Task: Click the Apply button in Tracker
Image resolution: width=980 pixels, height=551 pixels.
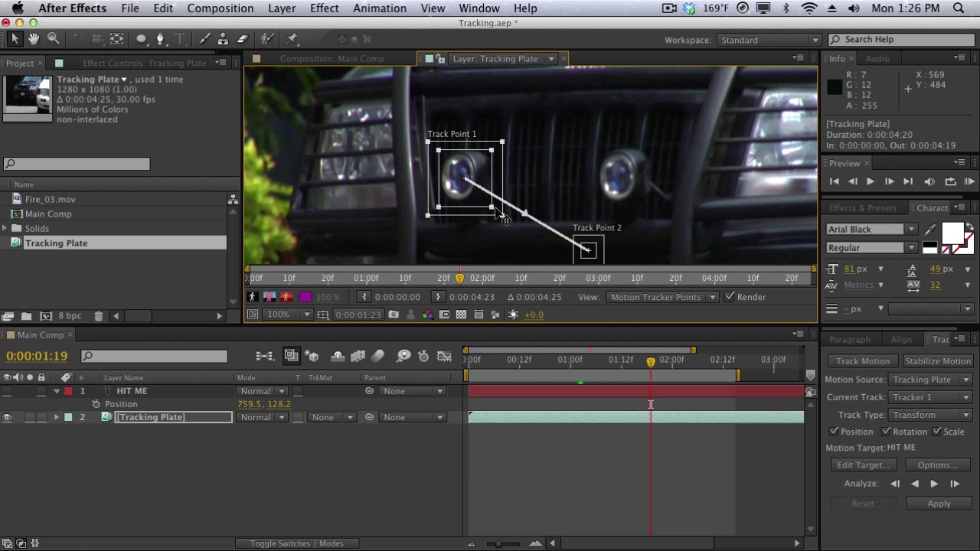Action: pos(939,504)
